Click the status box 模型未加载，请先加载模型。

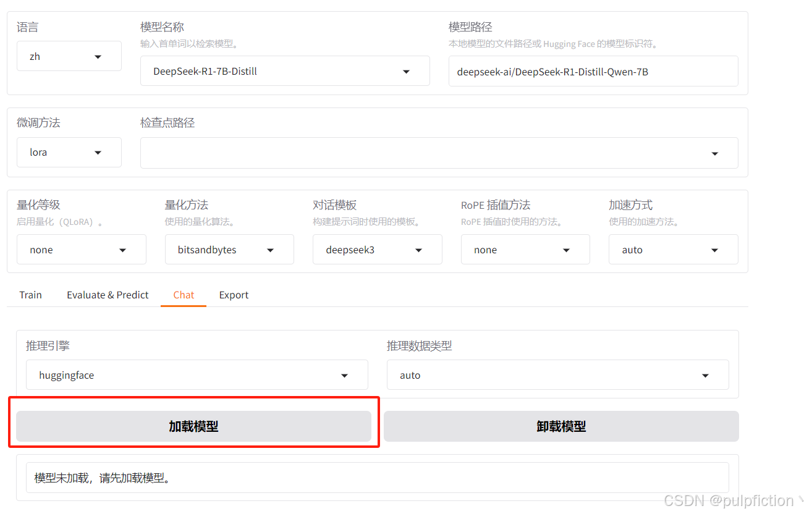tap(377, 478)
